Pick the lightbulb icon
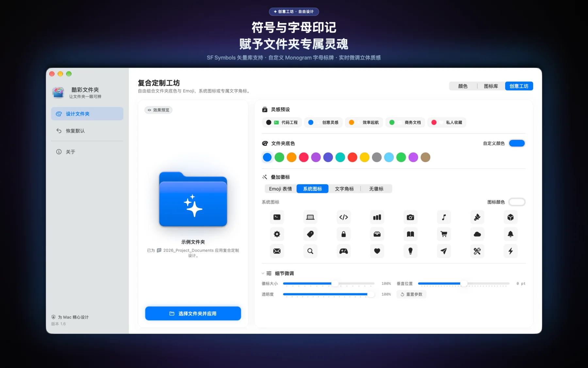Screen dimensions: 588x368 (410, 251)
